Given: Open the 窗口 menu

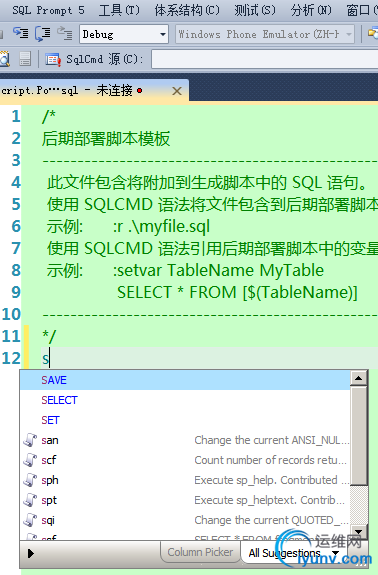Looking at the screenshot, I should click(x=361, y=10).
